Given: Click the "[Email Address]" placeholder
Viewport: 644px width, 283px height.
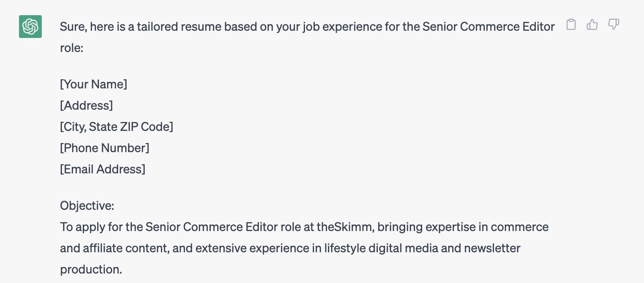Looking at the screenshot, I should tap(103, 169).
